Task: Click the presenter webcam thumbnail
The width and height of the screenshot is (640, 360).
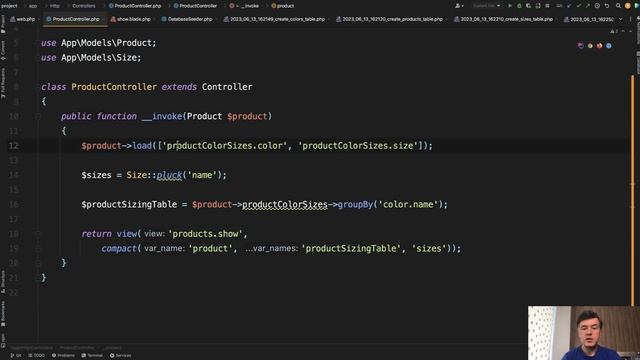Action: pos(584,333)
